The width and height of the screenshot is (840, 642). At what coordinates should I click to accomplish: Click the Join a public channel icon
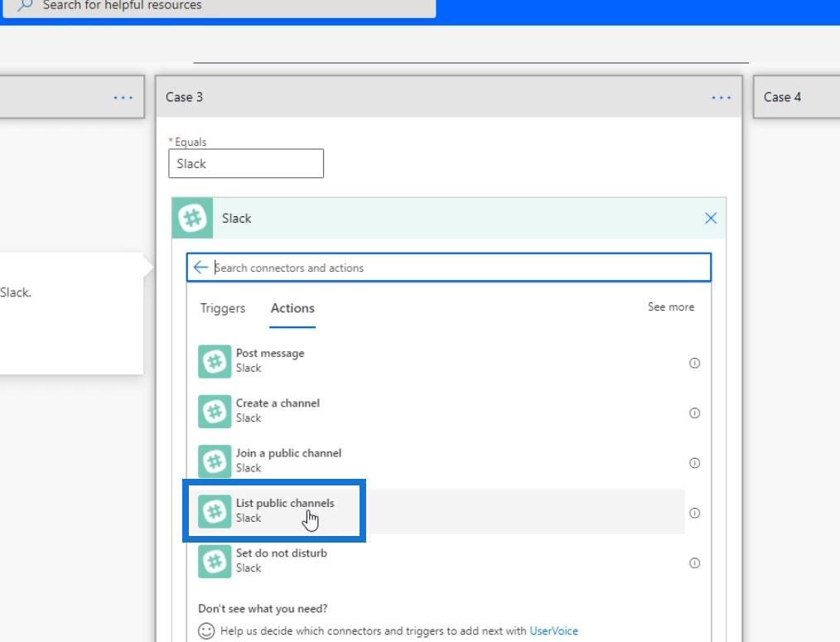coord(215,461)
